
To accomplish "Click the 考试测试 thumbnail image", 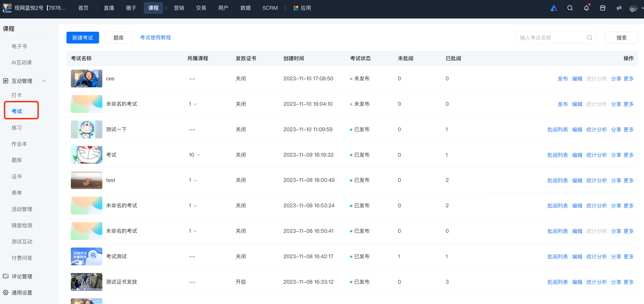I will 87,256.
